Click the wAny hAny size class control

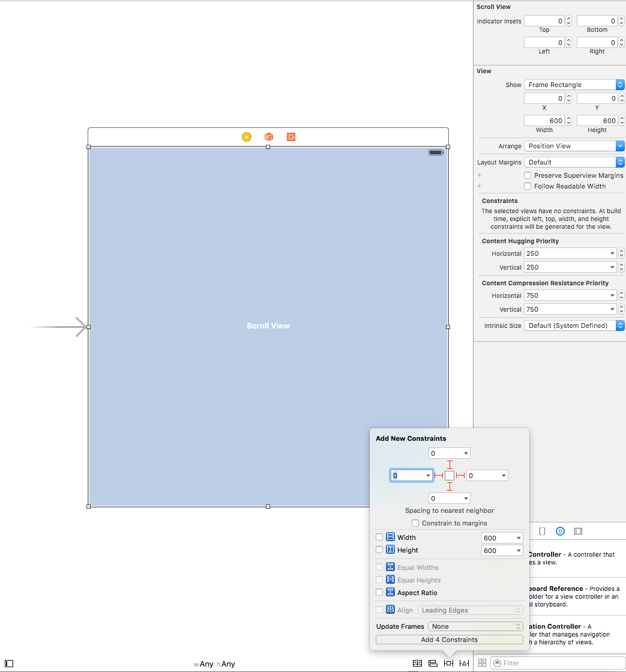pos(214,664)
